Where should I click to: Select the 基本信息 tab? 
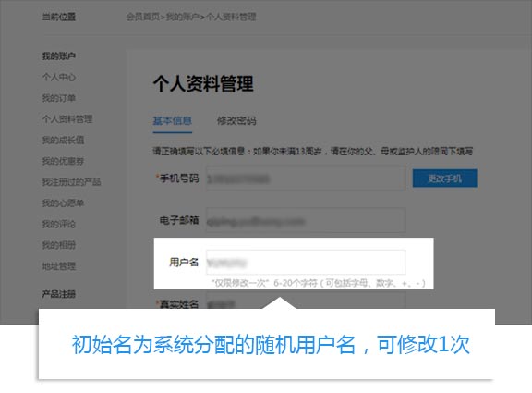(x=173, y=120)
